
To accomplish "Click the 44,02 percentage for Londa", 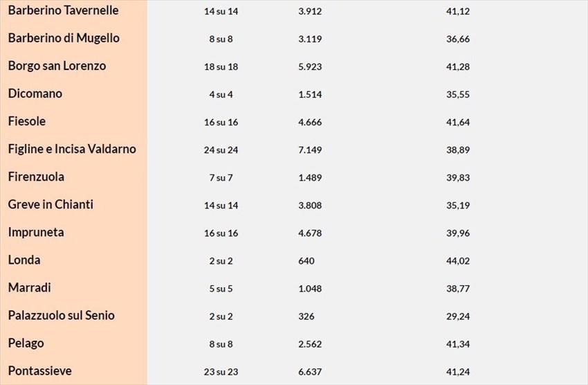I will [x=458, y=261].
